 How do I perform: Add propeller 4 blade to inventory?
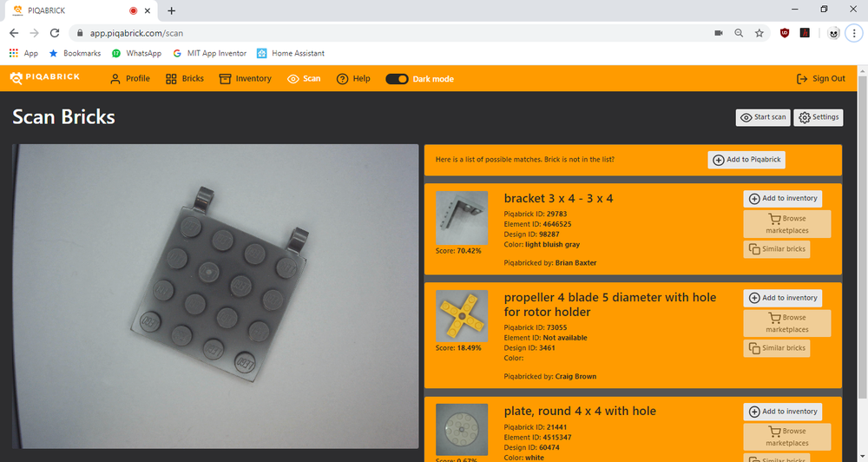783,298
